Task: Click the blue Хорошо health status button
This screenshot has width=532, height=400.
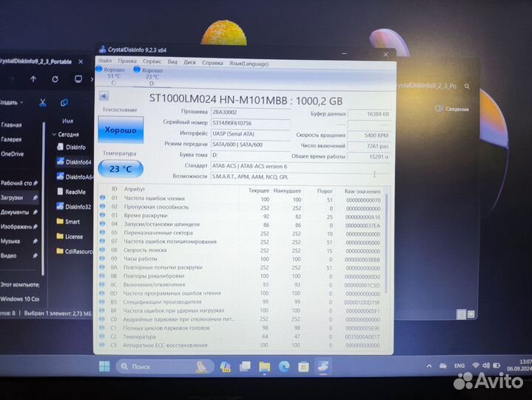Action: (x=121, y=130)
